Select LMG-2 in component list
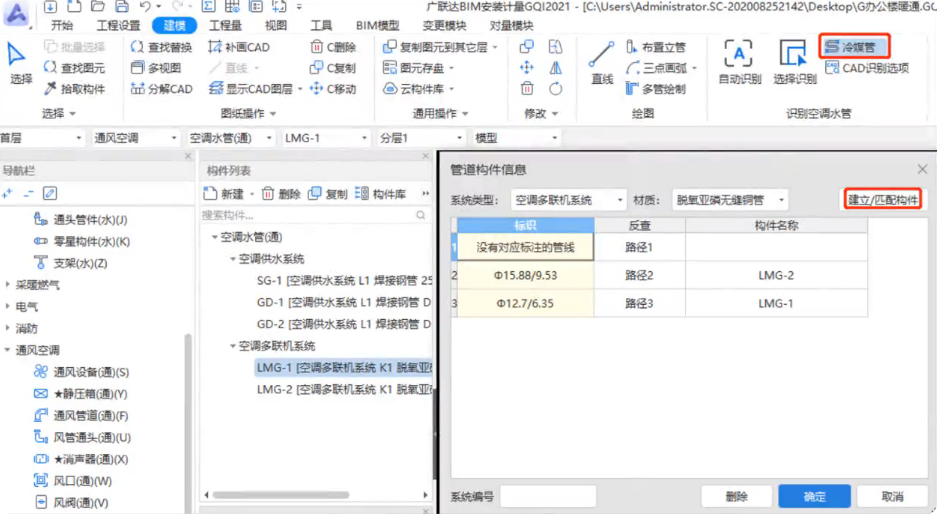 tap(344, 389)
